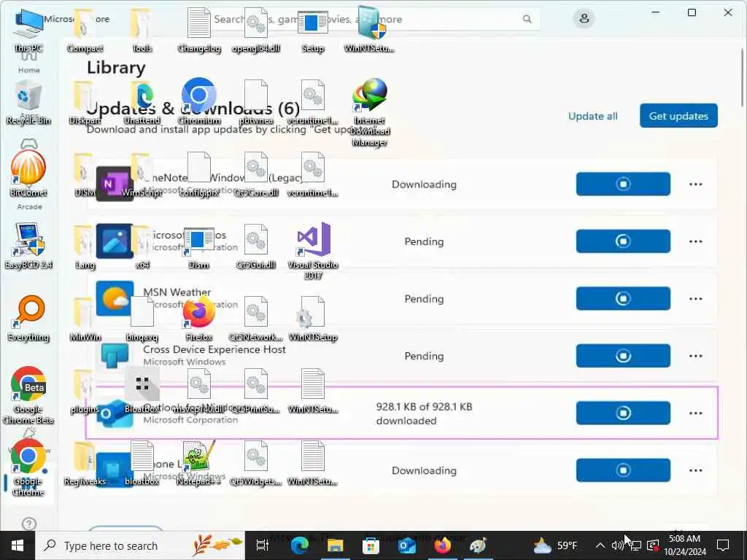The image size is (747, 560).
Task: Launch the Google Chrome Beta shortcut
Action: pos(28,395)
